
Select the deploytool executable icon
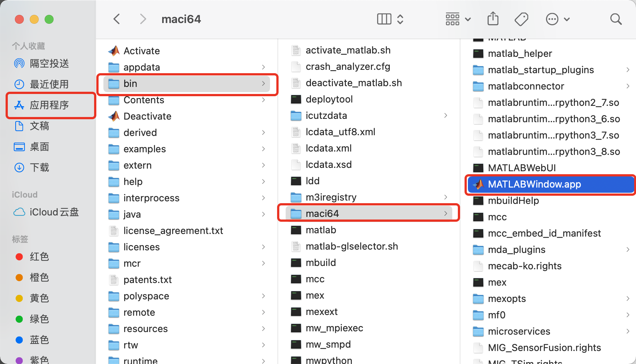[296, 99]
